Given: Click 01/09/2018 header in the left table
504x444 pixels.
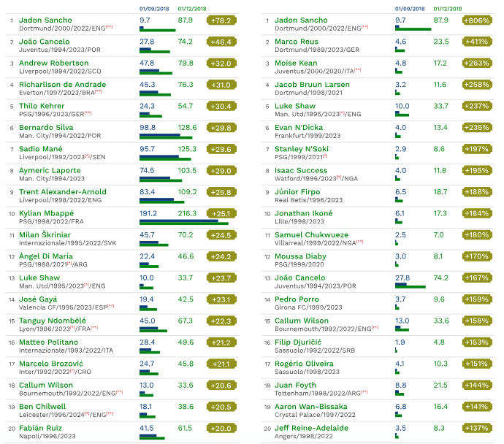Looking at the screenshot, I should [154, 8].
